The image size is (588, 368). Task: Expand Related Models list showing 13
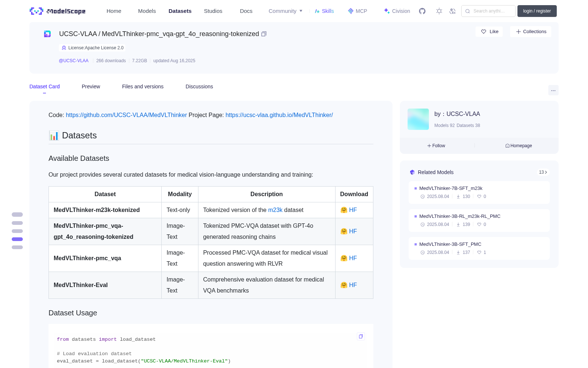[543, 172]
